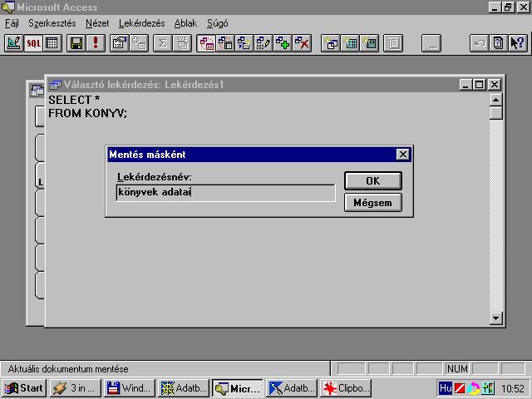
Task: Open the Szerkesztés menu
Action: point(51,23)
